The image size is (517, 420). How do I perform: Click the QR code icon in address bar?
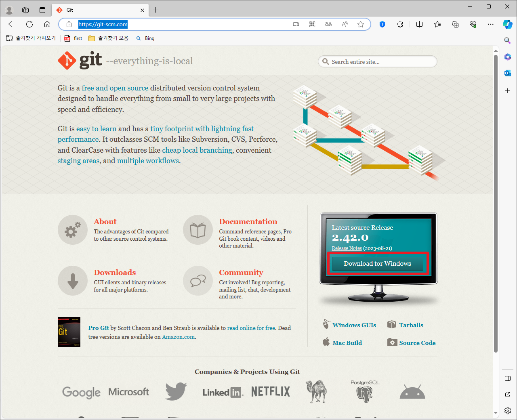[x=312, y=24]
